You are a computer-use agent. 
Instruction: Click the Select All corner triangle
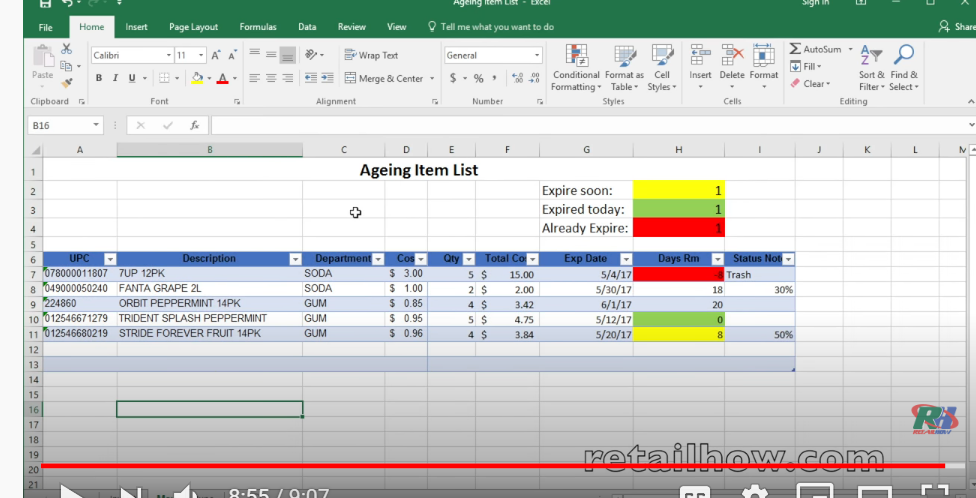click(x=35, y=150)
